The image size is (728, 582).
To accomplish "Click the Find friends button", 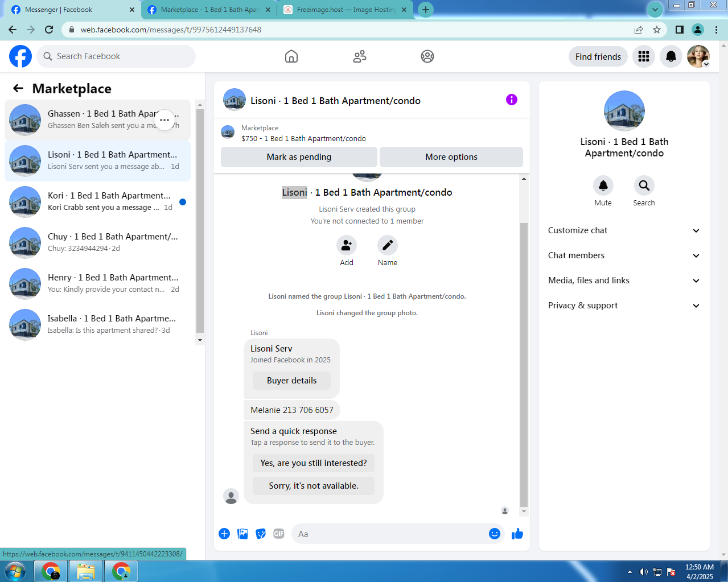I will click(x=598, y=56).
